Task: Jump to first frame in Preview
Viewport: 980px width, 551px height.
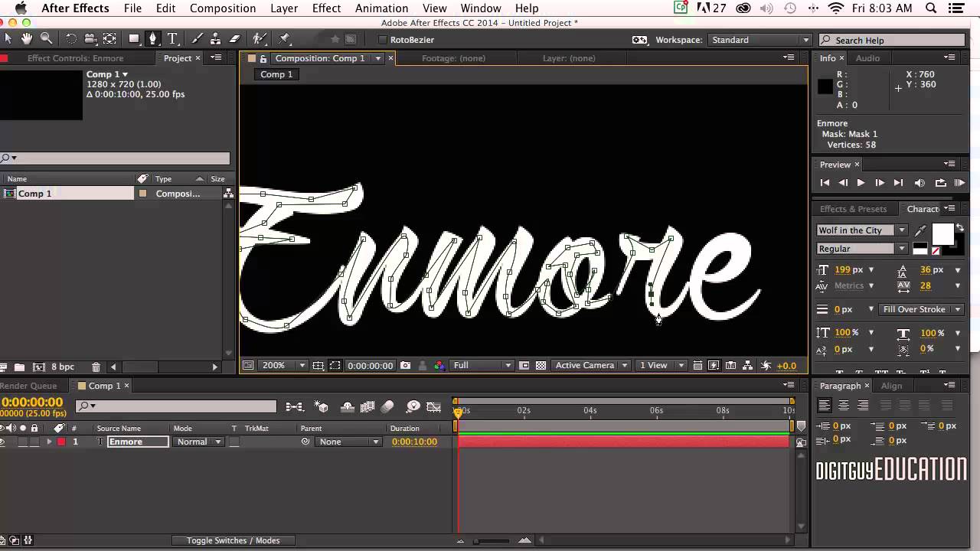Action: [x=825, y=183]
